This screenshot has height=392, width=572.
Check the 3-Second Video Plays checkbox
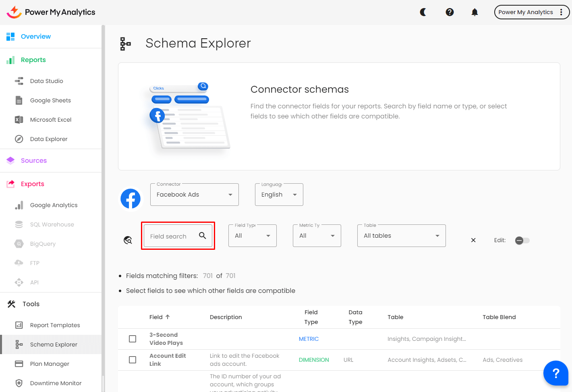(x=133, y=339)
